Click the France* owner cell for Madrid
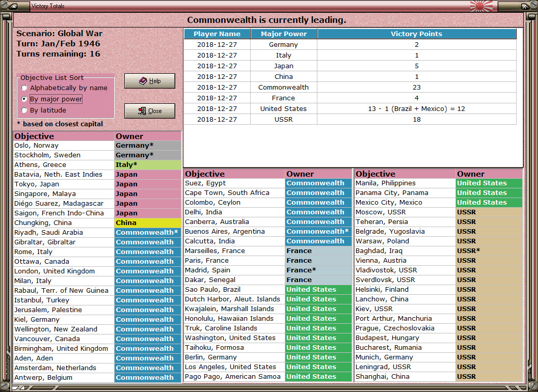Screen dimensions: 538x392 [x=318, y=270]
